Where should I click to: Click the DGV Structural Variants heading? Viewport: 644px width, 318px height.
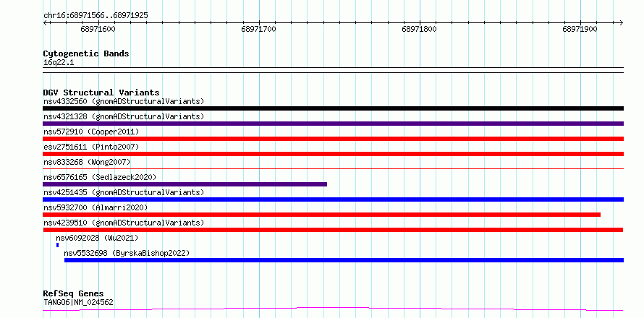tap(101, 93)
